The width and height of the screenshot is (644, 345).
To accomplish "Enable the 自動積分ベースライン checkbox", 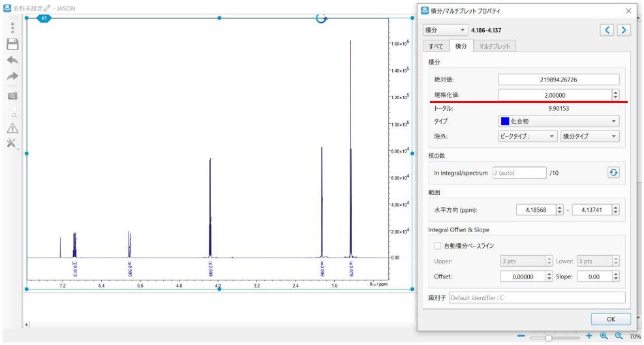I will tap(438, 246).
